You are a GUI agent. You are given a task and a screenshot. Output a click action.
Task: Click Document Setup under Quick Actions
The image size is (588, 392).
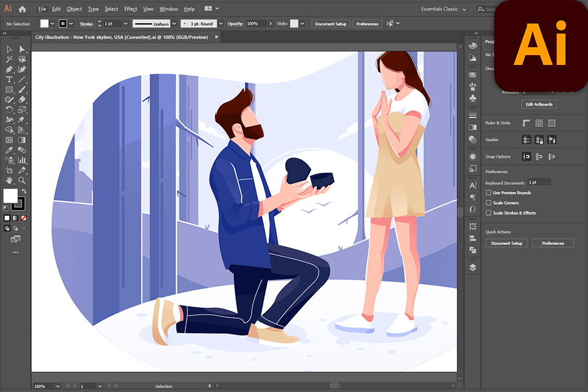(506, 243)
